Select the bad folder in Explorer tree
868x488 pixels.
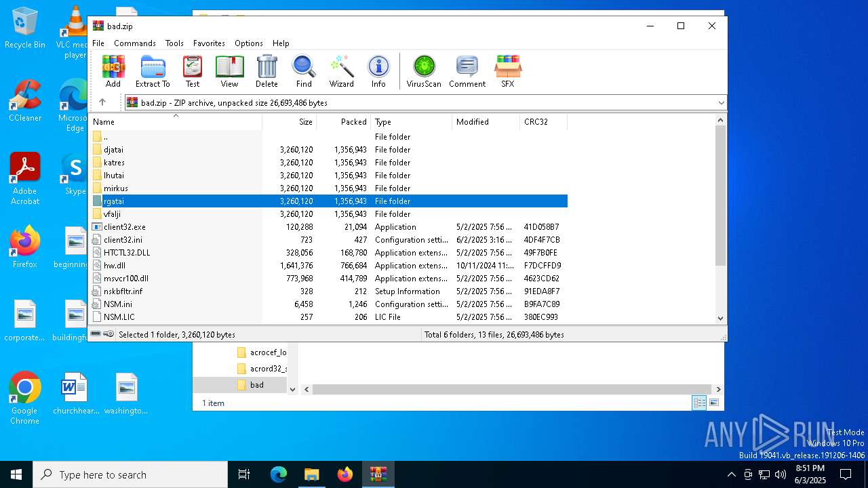(x=256, y=385)
